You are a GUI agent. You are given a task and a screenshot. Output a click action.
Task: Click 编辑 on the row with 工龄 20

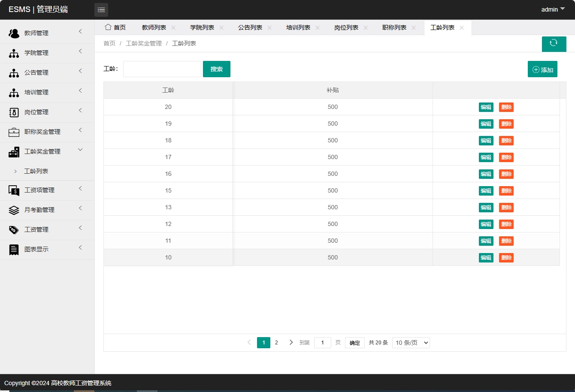coord(486,107)
